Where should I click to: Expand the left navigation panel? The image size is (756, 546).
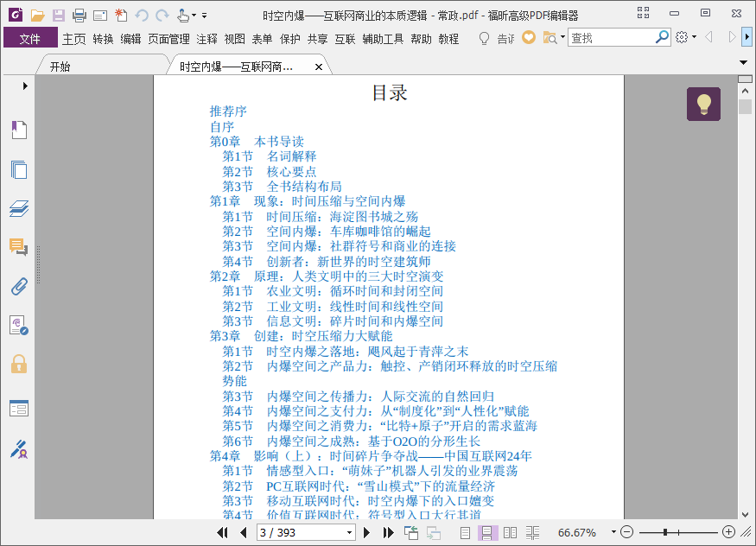coord(25,86)
